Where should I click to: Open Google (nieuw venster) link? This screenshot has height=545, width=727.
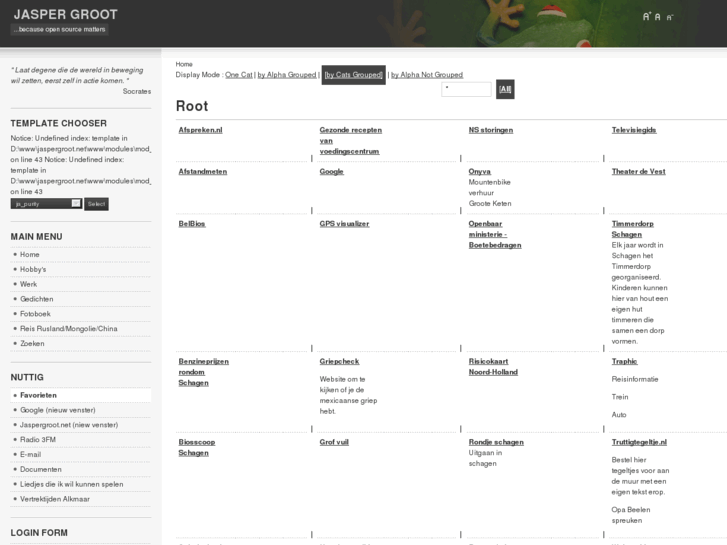(57, 410)
